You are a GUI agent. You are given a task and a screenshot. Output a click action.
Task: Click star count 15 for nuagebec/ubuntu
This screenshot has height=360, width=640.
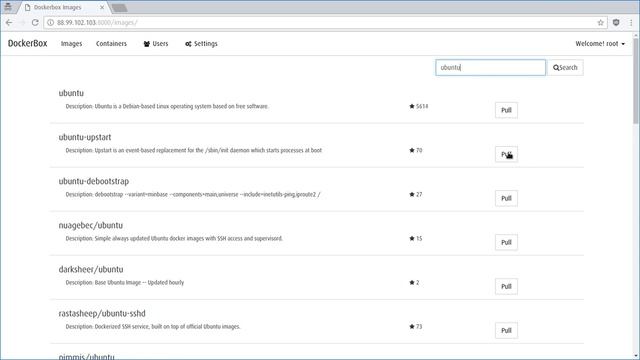click(416, 238)
